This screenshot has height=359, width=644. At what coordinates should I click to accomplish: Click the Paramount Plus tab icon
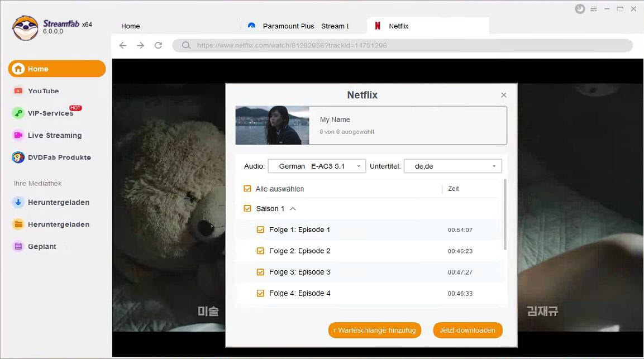[252, 26]
